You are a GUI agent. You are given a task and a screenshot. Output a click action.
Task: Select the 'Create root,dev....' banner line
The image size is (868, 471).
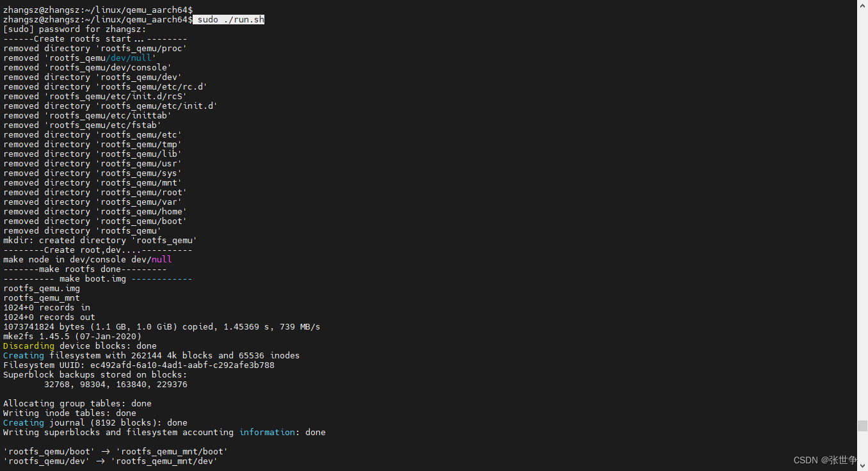[98, 250]
